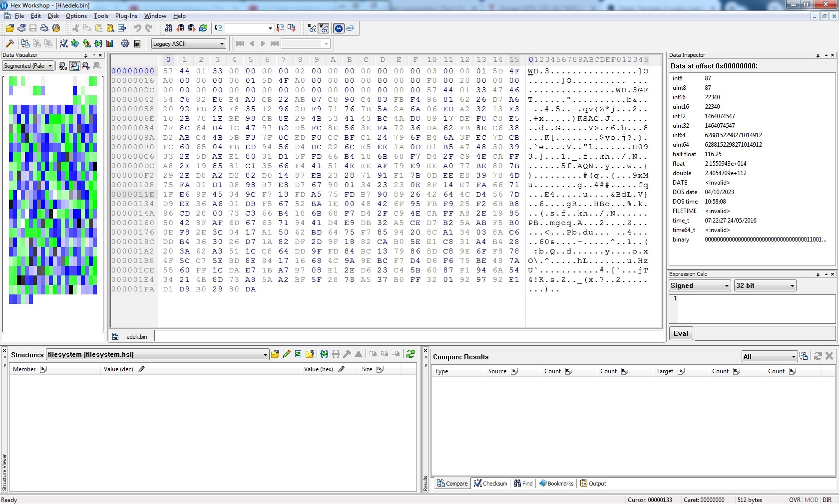Viewport: 839px width, 504px height.
Task: Click the hammer tool icon
Action: pos(10,44)
